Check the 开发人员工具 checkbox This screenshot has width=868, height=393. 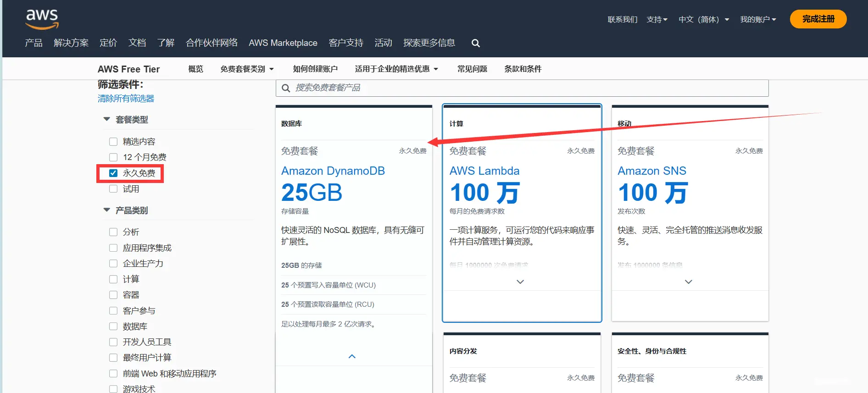click(x=113, y=342)
